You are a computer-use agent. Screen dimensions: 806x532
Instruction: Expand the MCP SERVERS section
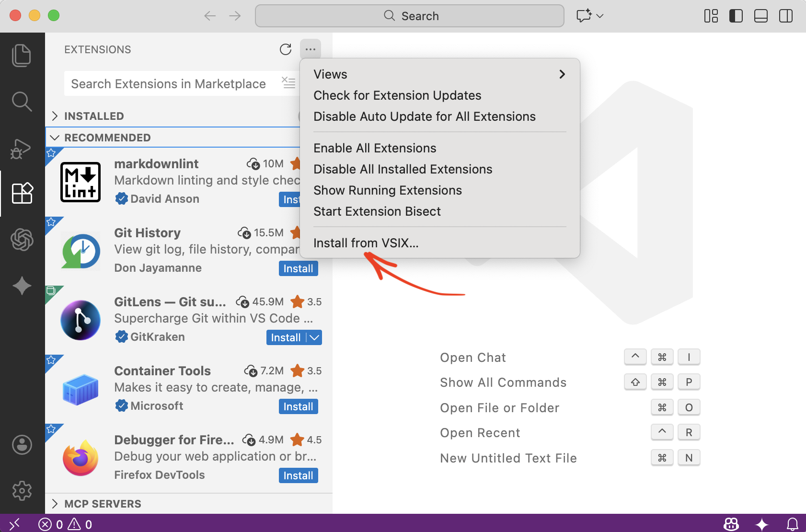point(103,504)
